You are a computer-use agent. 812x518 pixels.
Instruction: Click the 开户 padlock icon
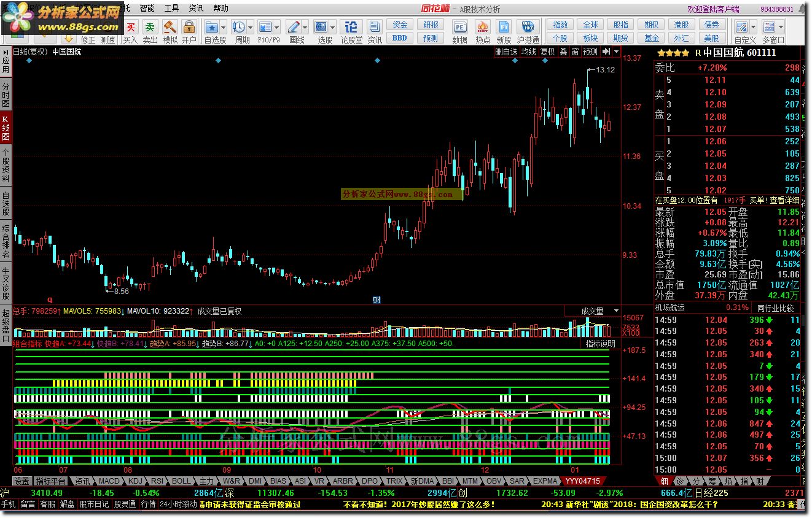(x=189, y=28)
